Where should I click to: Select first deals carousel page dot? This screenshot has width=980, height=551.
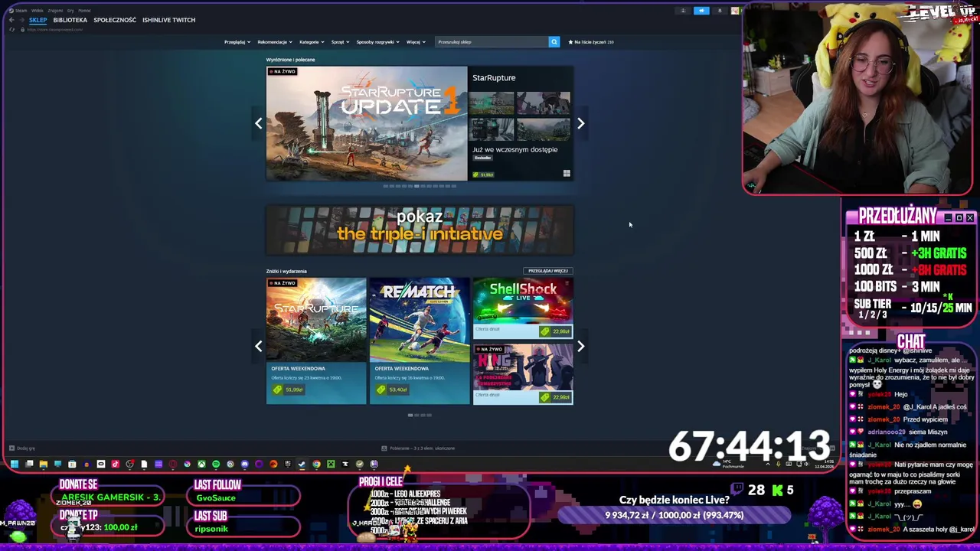[x=410, y=415]
